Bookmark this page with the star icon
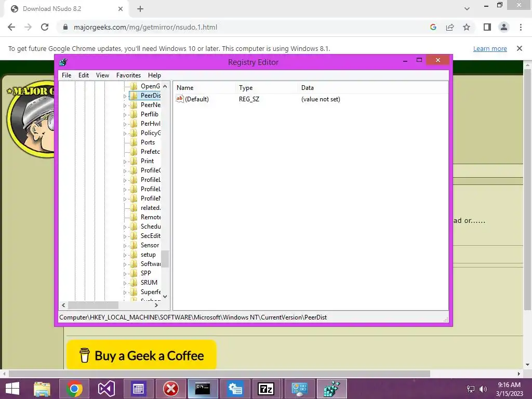Viewport: 532px width, 399px height. (x=467, y=27)
